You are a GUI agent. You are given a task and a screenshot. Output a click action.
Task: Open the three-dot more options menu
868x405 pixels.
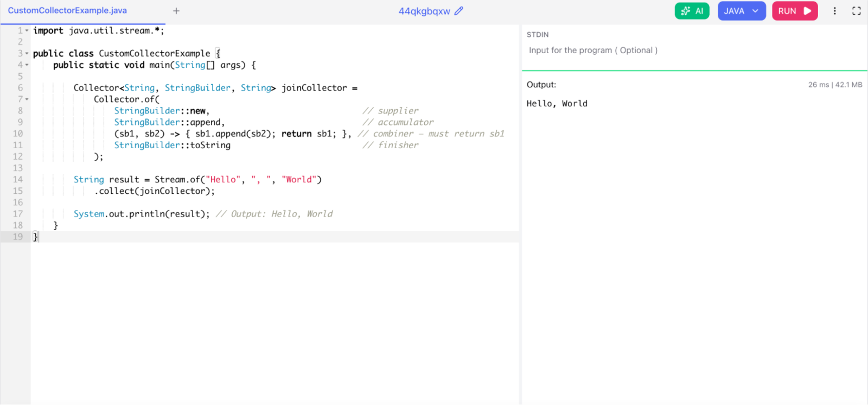(x=835, y=11)
